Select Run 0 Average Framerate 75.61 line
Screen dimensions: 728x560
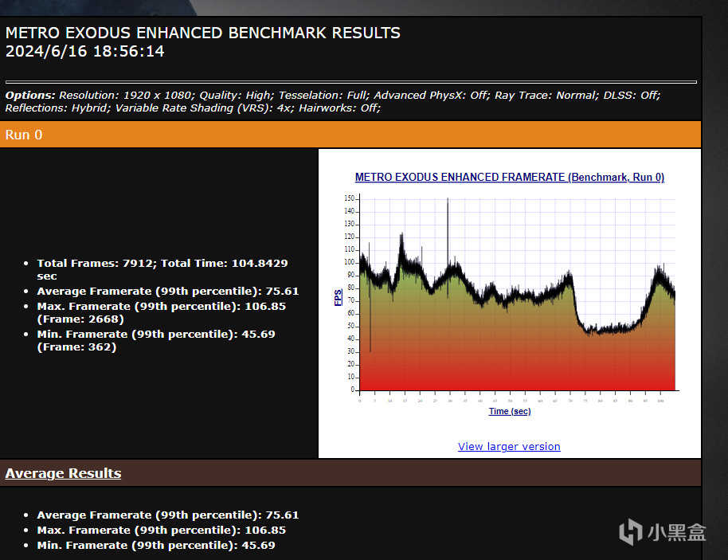point(167,291)
